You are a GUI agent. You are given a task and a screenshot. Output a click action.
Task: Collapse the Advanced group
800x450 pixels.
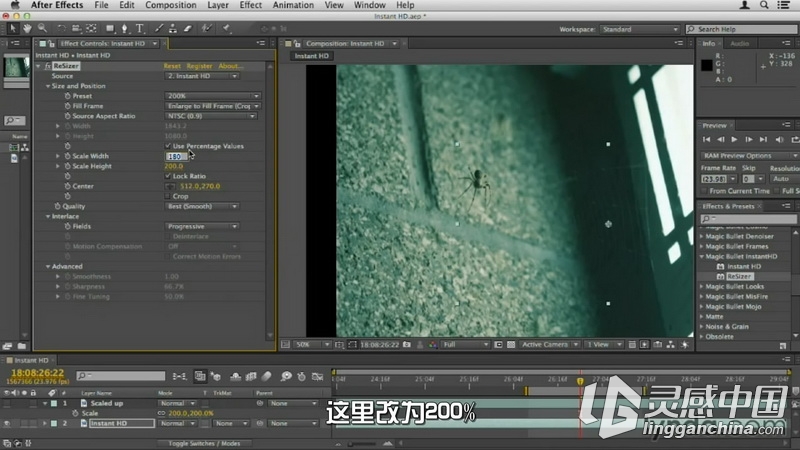tap(48, 266)
